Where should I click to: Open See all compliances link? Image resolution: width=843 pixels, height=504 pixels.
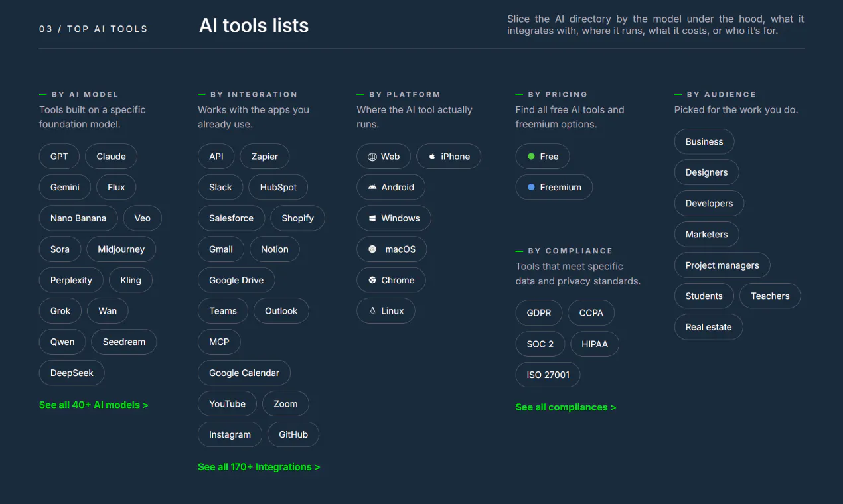[x=566, y=407]
